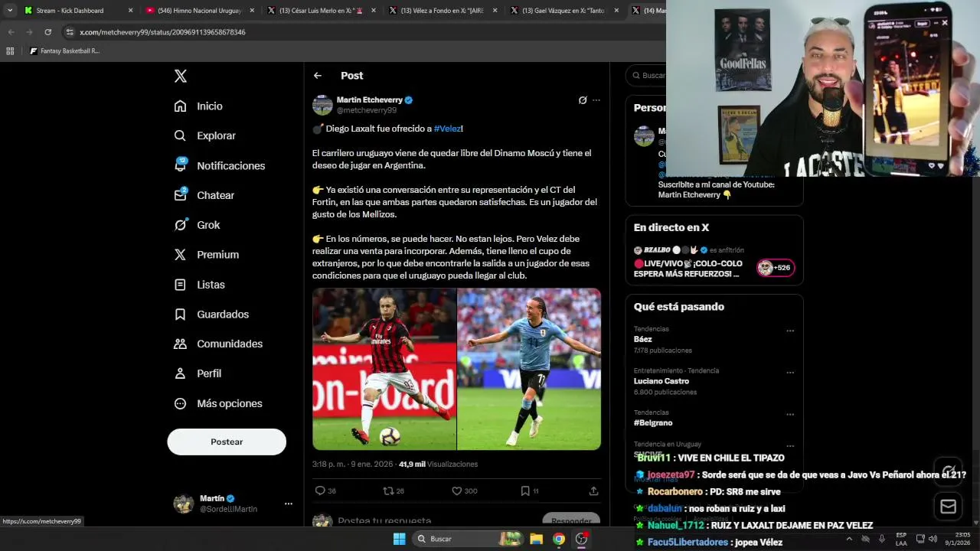The width and height of the screenshot is (980, 551).
Task: Open the tab search dropdown arrow
Action: pyautogui.click(x=9, y=11)
